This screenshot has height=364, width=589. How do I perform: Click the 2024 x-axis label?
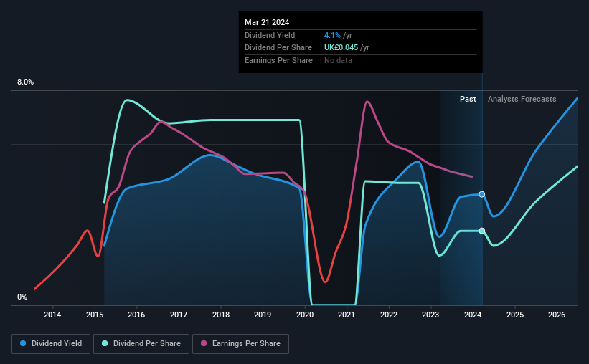coord(473,315)
